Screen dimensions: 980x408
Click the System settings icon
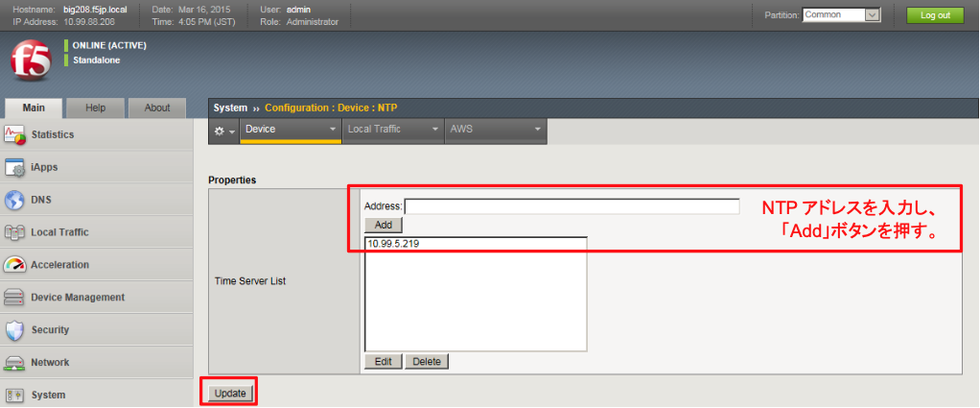(x=15, y=395)
